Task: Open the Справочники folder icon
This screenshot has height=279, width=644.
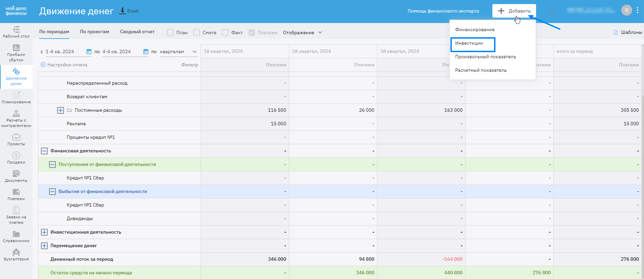Action: point(16,236)
